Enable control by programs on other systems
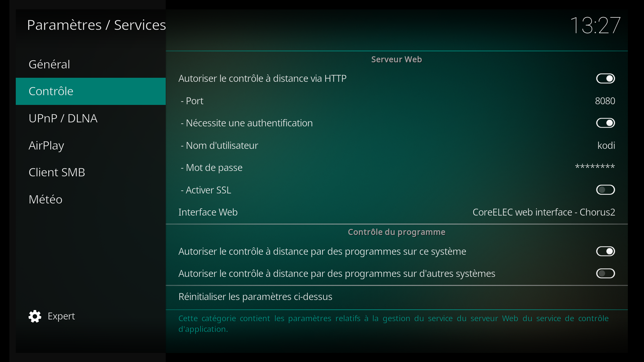644x362 pixels. (x=605, y=274)
